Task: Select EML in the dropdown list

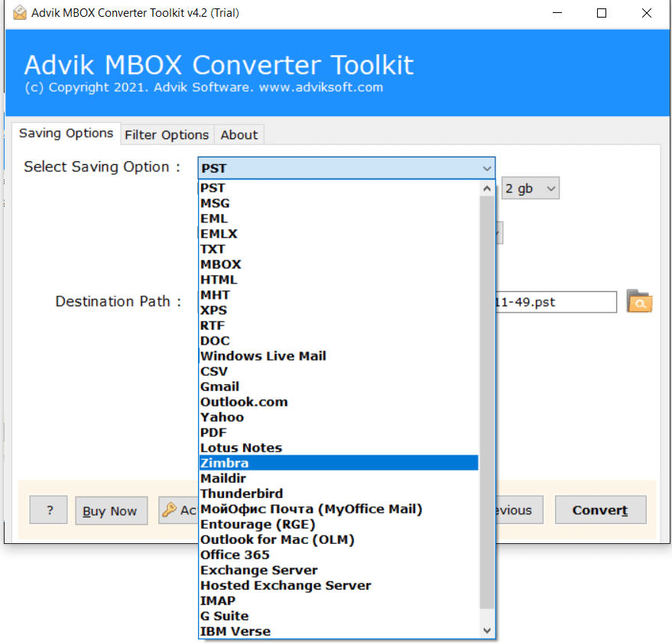Action: 339,218
